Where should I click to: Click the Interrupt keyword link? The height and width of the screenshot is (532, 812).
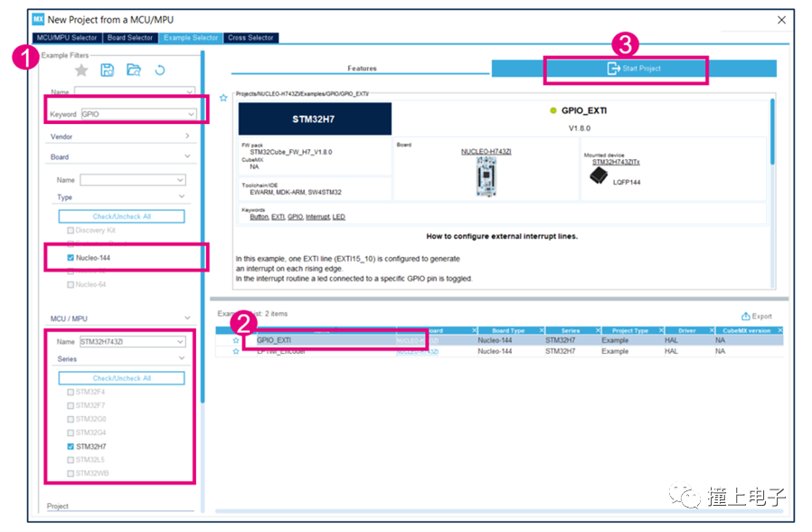coord(317,217)
